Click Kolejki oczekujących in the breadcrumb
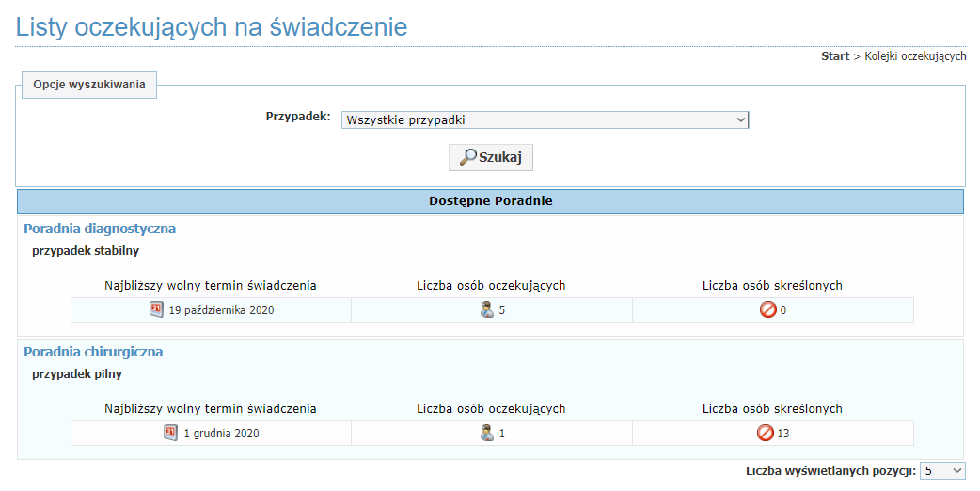This screenshot has width=980, height=491. tap(915, 56)
